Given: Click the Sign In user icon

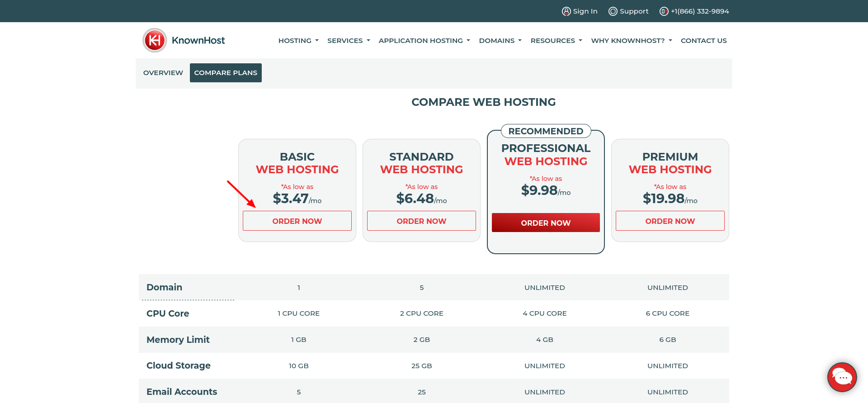Looking at the screenshot, I should click(x=566, y=11).
